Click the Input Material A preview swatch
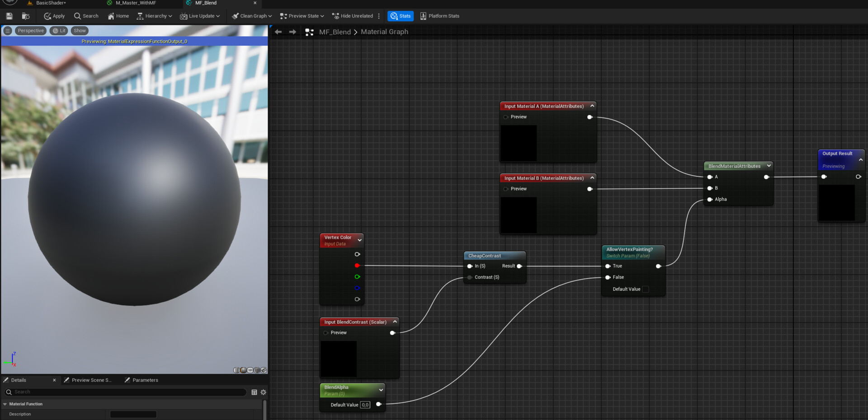This screenshot has height=420, width=868. coord(519,143)
